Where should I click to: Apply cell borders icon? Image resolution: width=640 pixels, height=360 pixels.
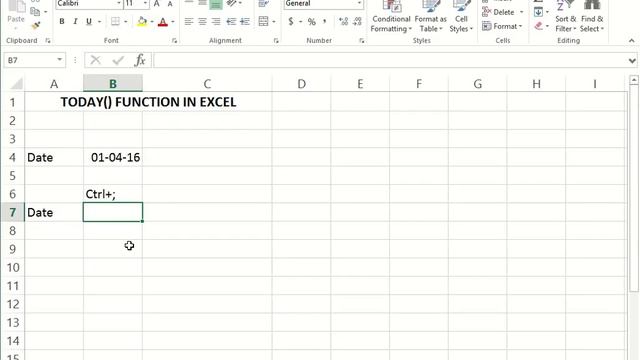pos(116,22)
